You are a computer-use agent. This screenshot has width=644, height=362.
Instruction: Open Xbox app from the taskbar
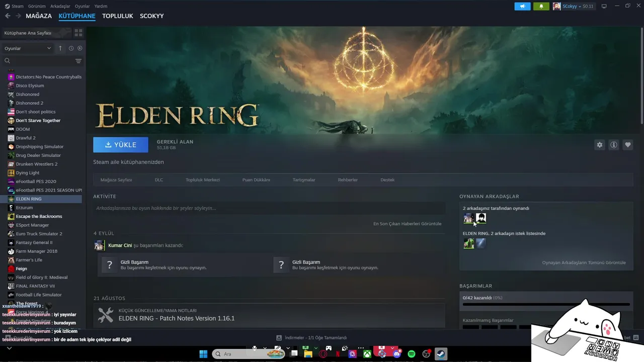tap(368, 354)
